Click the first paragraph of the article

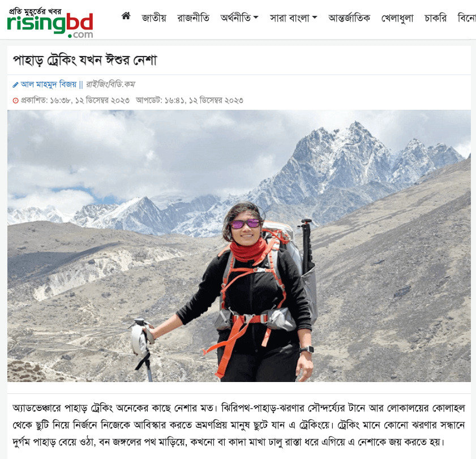[x=239, y=425]
